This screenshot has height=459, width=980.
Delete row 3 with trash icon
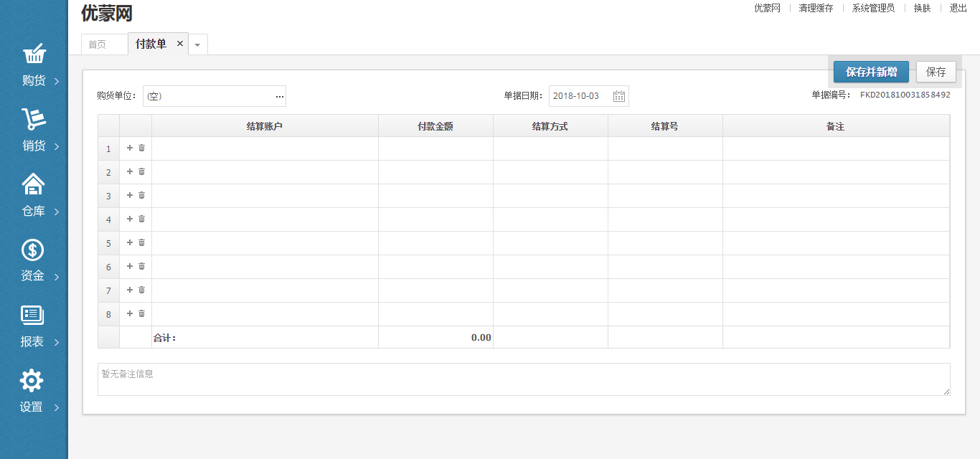click(x=141, y=195)
